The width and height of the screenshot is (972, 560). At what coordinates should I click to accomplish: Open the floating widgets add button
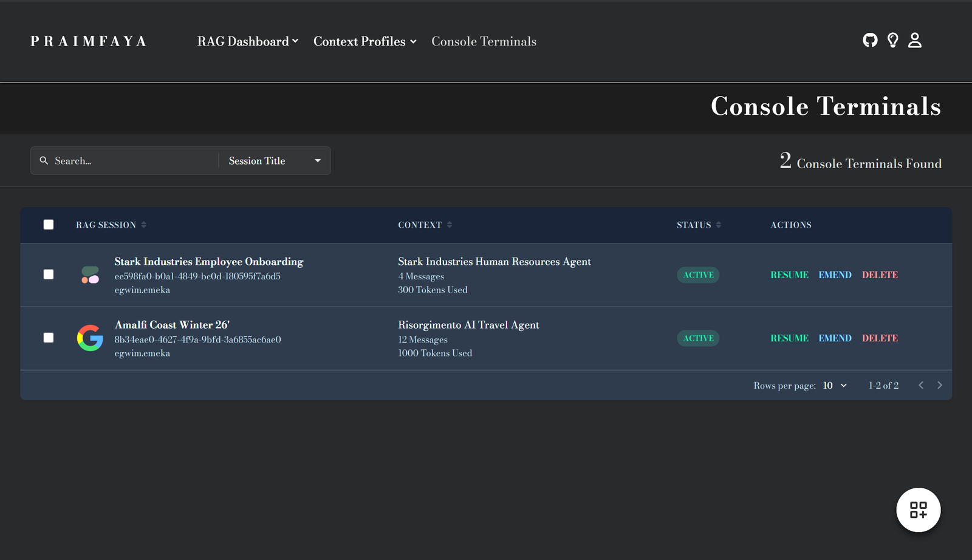point(919,510)
